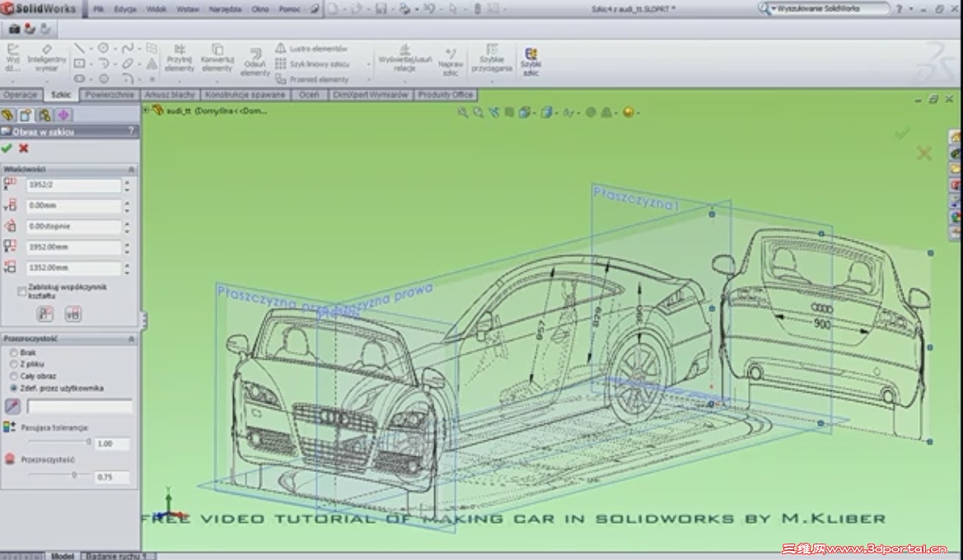This screenshot has width=963, height=560.
Task: Collapse the Przezroczystość section
Action: [x=131, y=338]
